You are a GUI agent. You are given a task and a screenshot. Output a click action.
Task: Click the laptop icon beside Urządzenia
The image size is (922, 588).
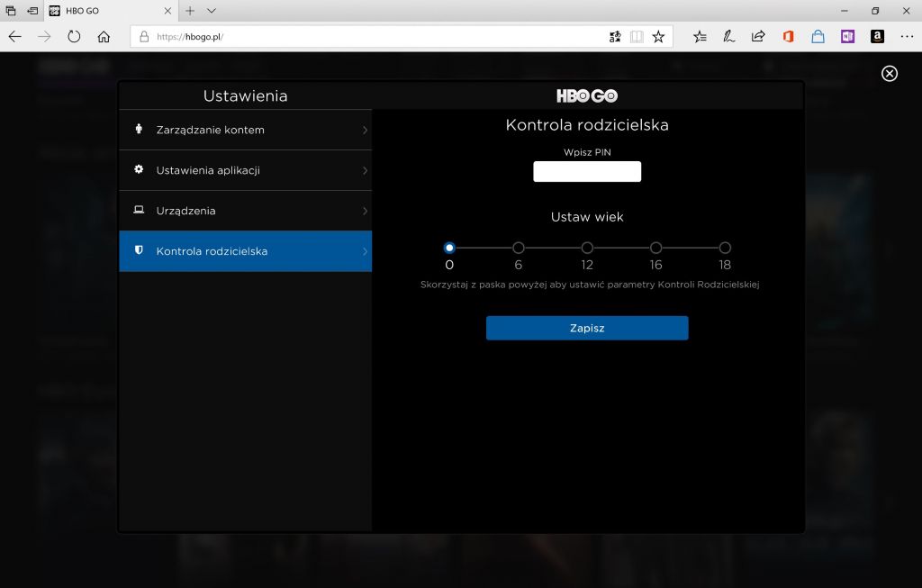[139, 210]
